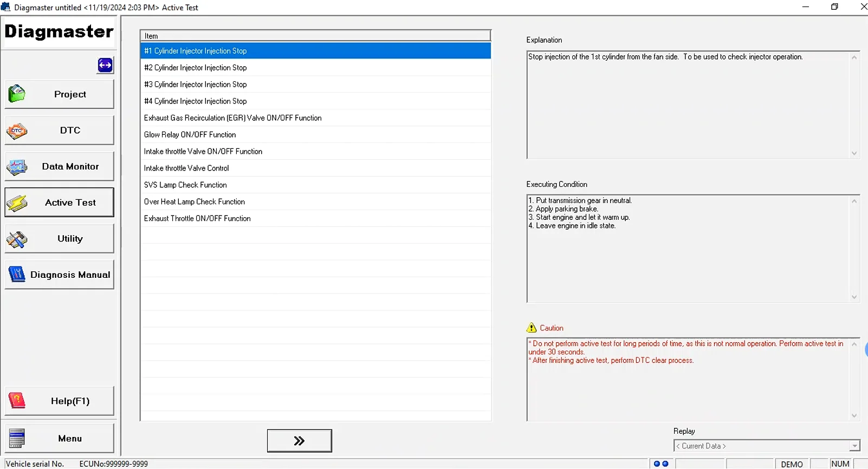Click the Caution text about DTC clear process
The height and width of the screenshot is (469, 868).
(611, 361)
